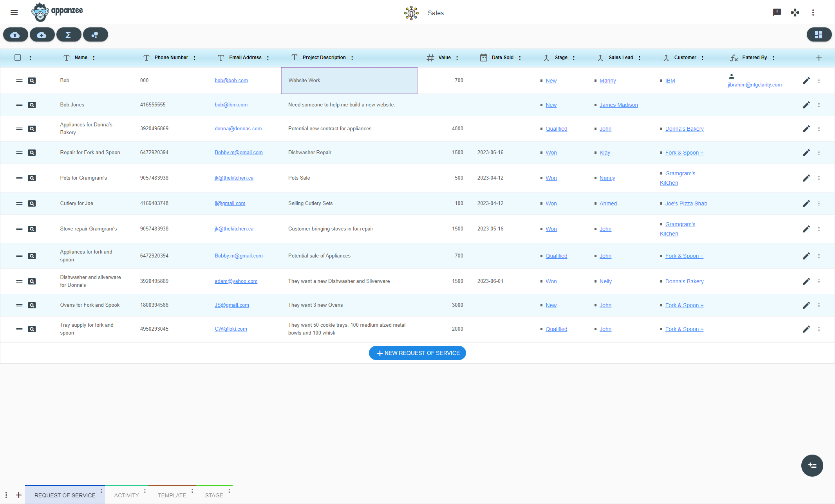Click the gamepad icon in header
This screenshot has width=835, height=504.
[x=795, y=13]
